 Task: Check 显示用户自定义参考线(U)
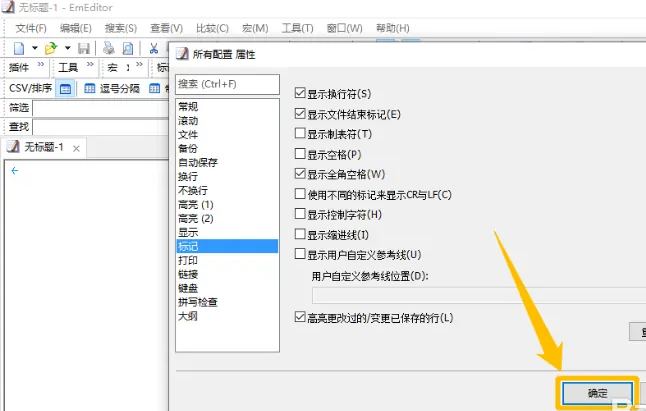coord(300,254)
